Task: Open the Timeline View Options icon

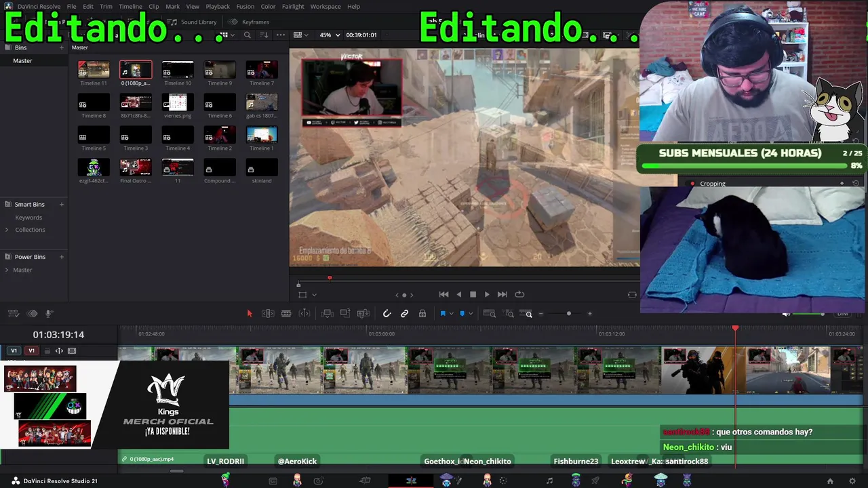Action: pos(13,313)
